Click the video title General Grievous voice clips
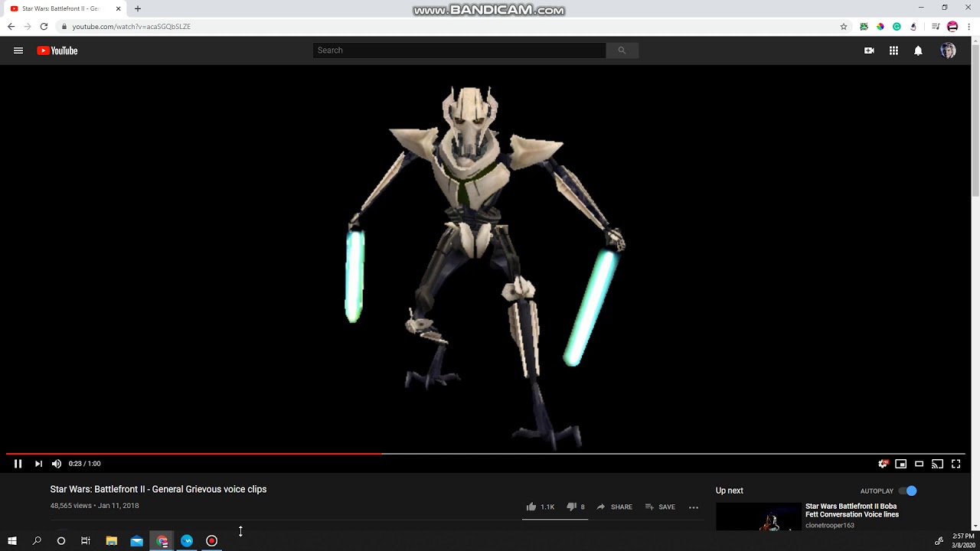The image size is (980, 551). click(158, 489)
